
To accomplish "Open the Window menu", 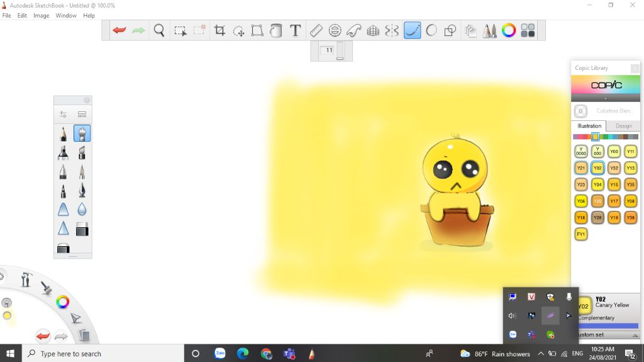I will [x=65, y=16].
